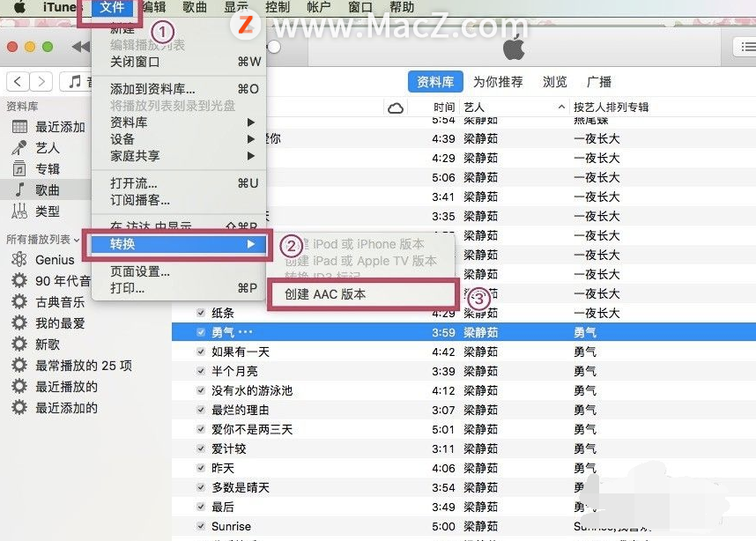756x541 pixels.
Task: Open the list view button at top right
Action: pos(745,47)
